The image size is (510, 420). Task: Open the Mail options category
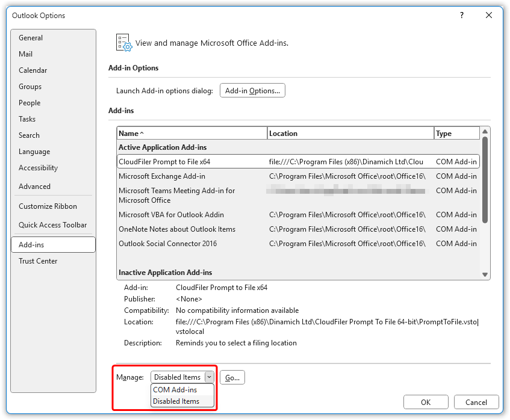click(54, 54)
